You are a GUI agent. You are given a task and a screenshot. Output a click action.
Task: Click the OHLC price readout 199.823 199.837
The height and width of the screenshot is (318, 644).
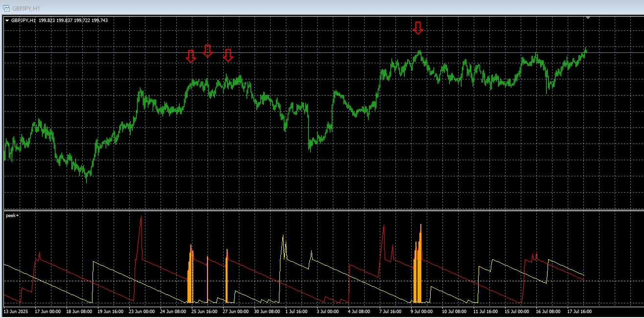point(55,21)
